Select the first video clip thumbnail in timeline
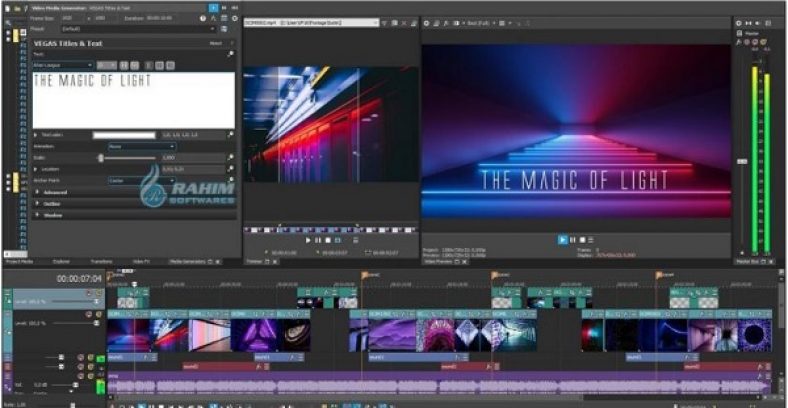 click(x=129, y=335)
